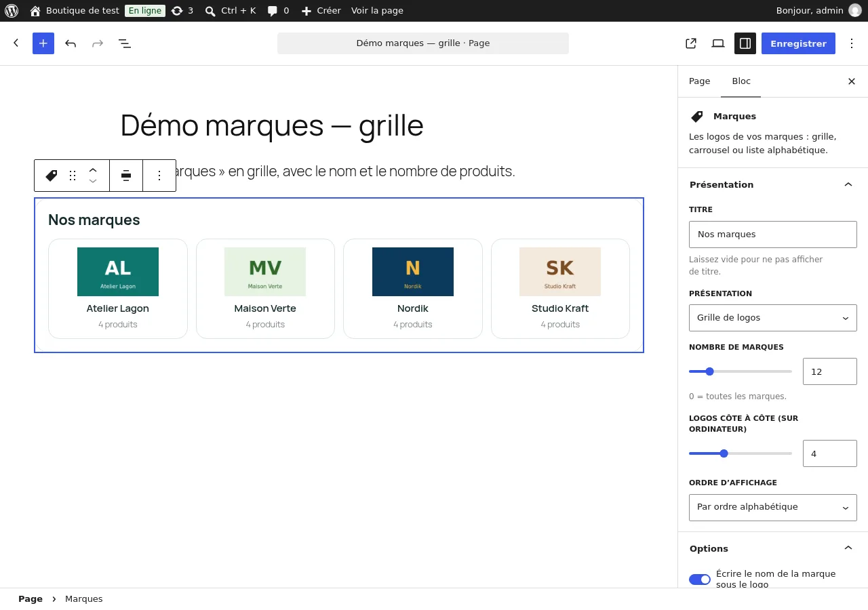Click the block drag handle dots
Viewport: 868px width, 610px height.
point(73,176)
